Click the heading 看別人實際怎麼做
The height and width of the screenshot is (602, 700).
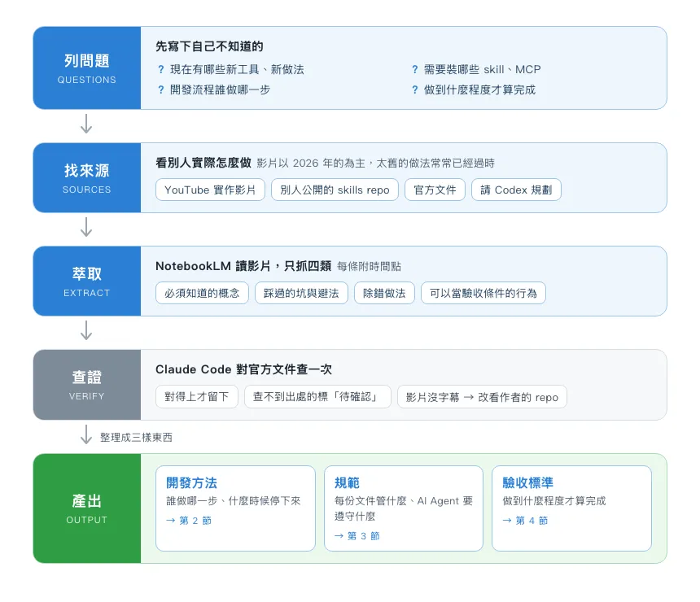click(x=203, y=163)
